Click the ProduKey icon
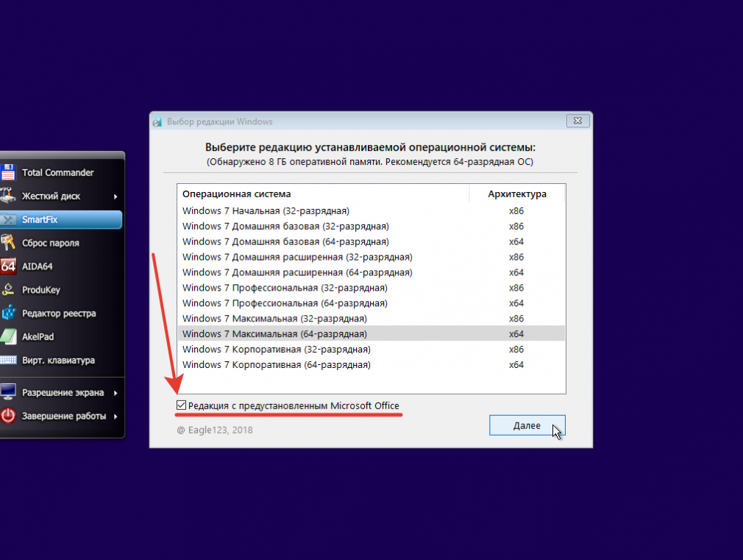Image resolution: width=743 pixels, height=560 pixels. (x=8, y=290)
